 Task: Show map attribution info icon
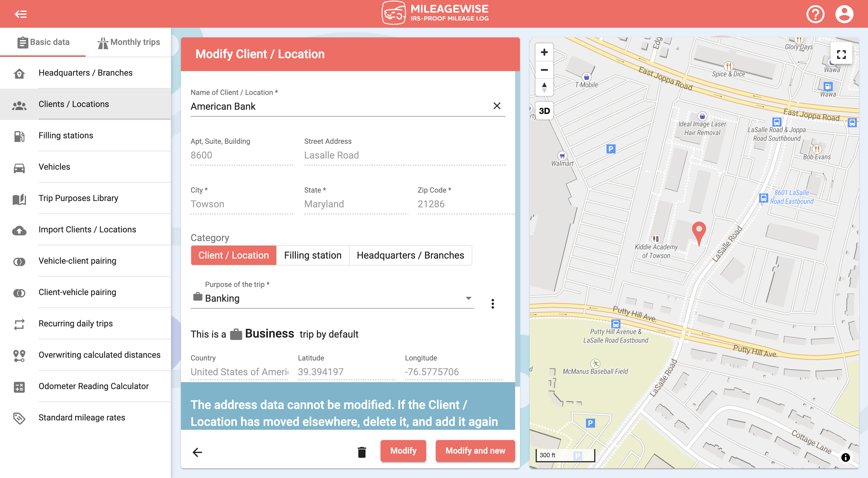click(845, 457)
